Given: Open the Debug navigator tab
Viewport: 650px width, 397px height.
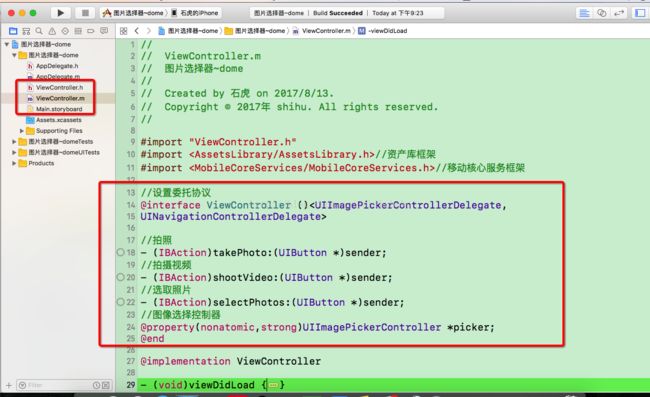Looking at the screenshot, I should pos(78,31).
